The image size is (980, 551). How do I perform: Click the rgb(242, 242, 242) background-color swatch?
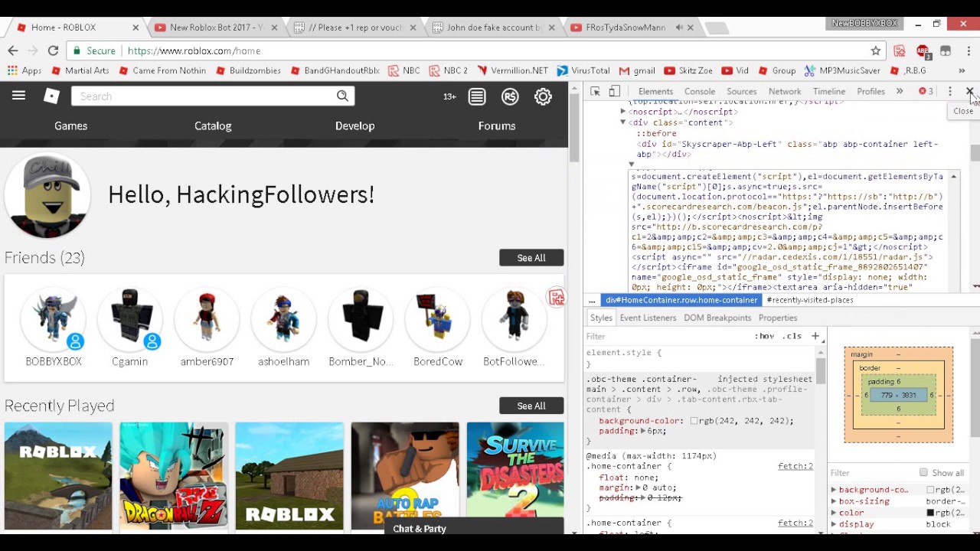pyautogui.click(x=694, y=421)
